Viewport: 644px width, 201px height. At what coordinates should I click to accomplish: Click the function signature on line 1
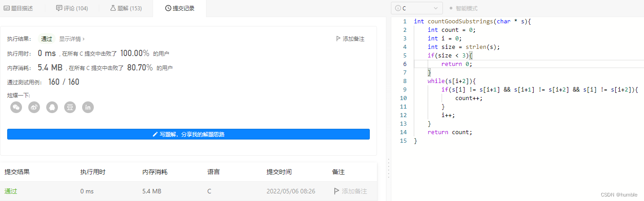[x=473, y=21]
